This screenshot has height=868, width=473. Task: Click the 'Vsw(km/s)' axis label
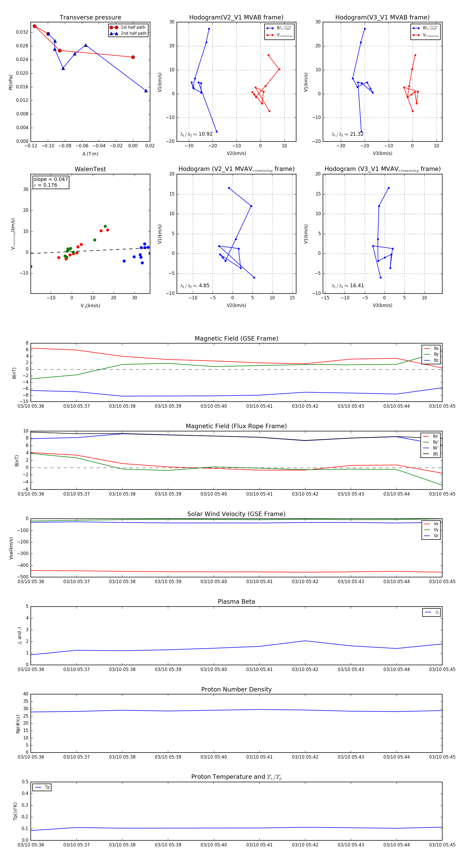[x=11, y=548]
